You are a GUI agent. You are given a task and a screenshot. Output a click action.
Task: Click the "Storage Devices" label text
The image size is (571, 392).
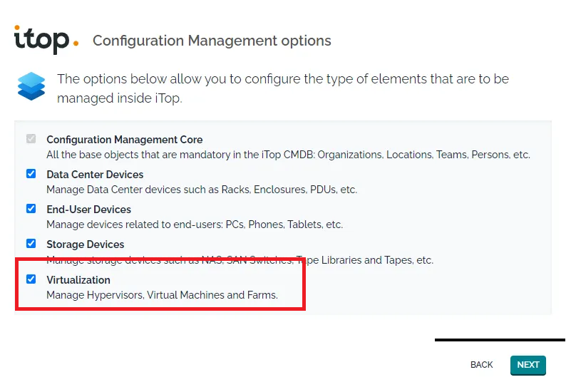86,244
